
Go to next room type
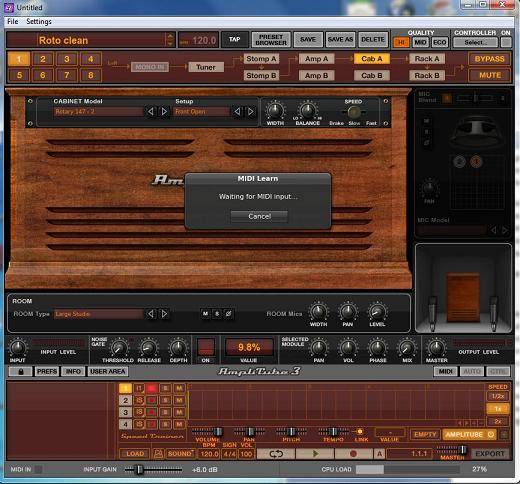pyautogui.click(x=164, y=314)
